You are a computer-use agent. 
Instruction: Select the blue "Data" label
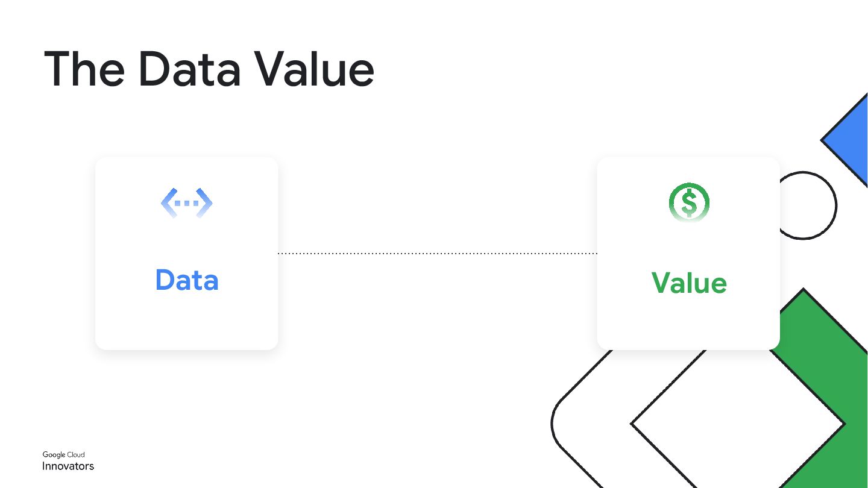(x=187, y=280)
